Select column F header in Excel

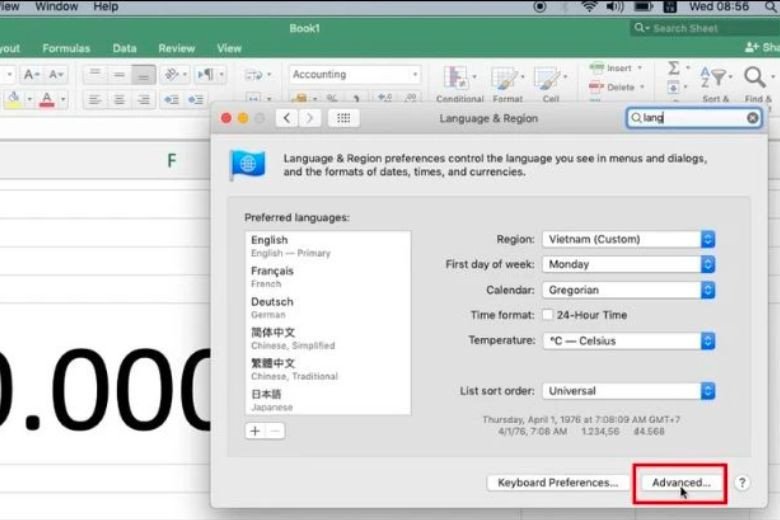coord(172,160)
